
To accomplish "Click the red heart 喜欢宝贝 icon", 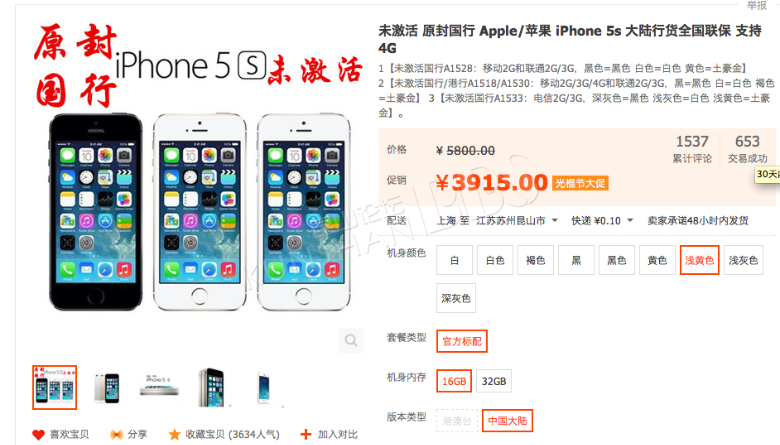I will (x=39, y=435).
